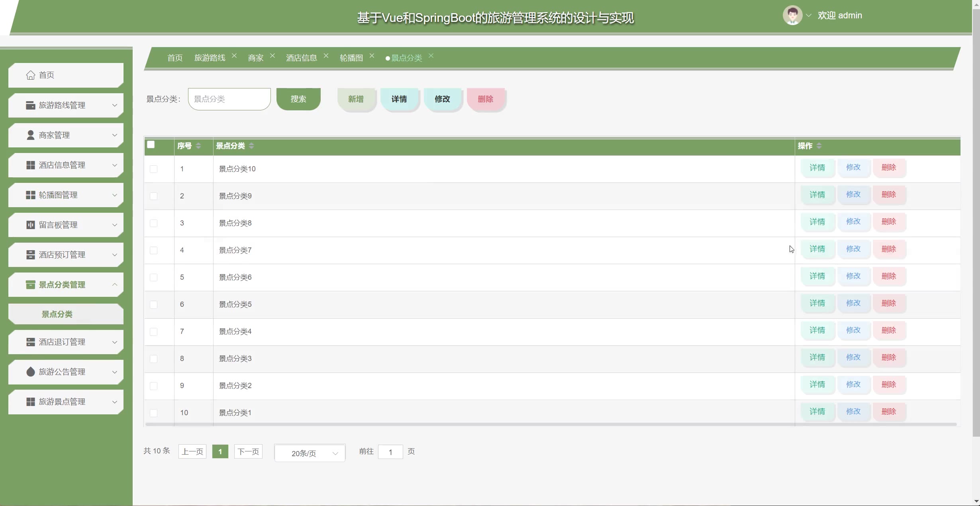
Task: Click the 旅游公告管理 droplet icon
Action: [x=30, y=372]
